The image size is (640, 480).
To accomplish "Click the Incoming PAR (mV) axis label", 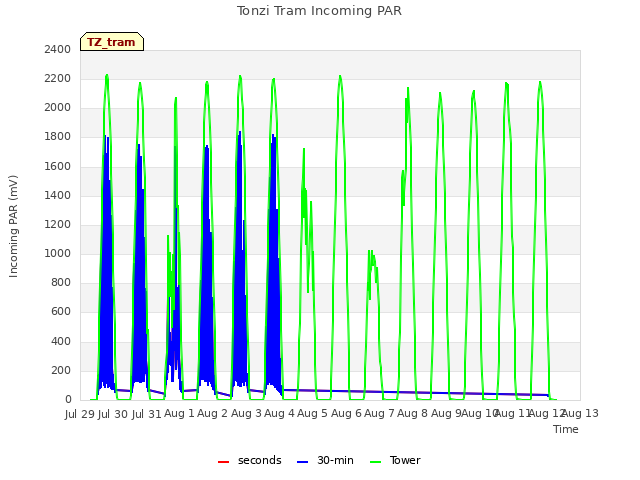I will coord(13,227).
